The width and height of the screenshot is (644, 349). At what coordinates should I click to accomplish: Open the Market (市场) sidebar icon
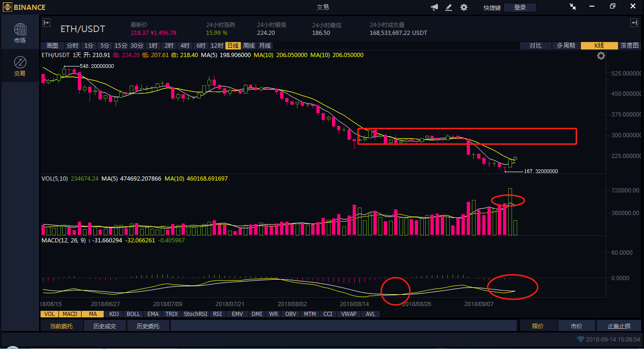(x=20, y=33)
